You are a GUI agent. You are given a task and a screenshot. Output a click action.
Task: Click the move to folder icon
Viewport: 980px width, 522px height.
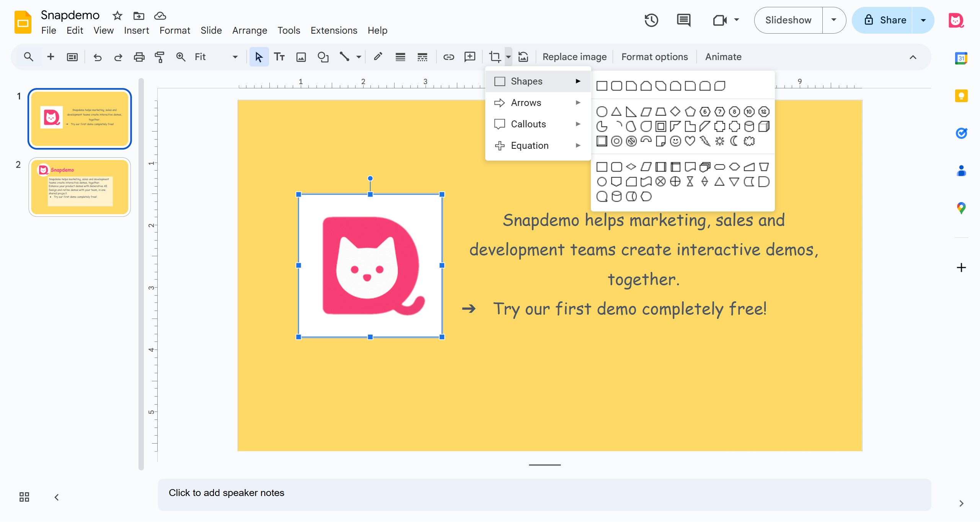pos(139,16)
